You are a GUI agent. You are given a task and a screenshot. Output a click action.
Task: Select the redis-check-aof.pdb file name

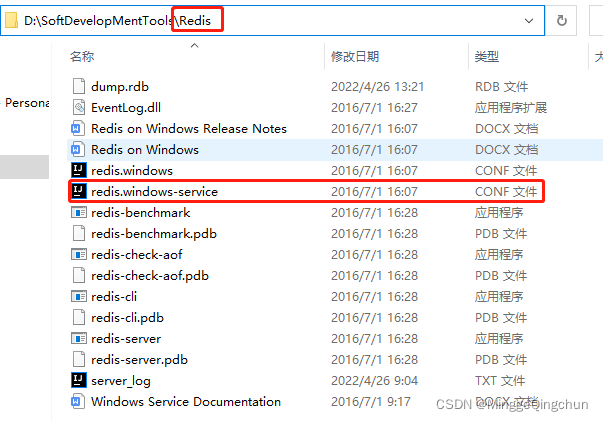click(x=150, y=276)
